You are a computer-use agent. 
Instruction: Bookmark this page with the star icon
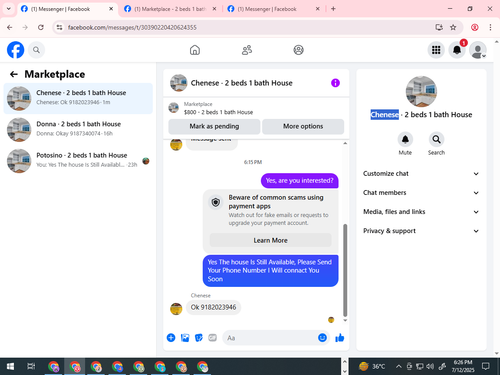[453, 27]
